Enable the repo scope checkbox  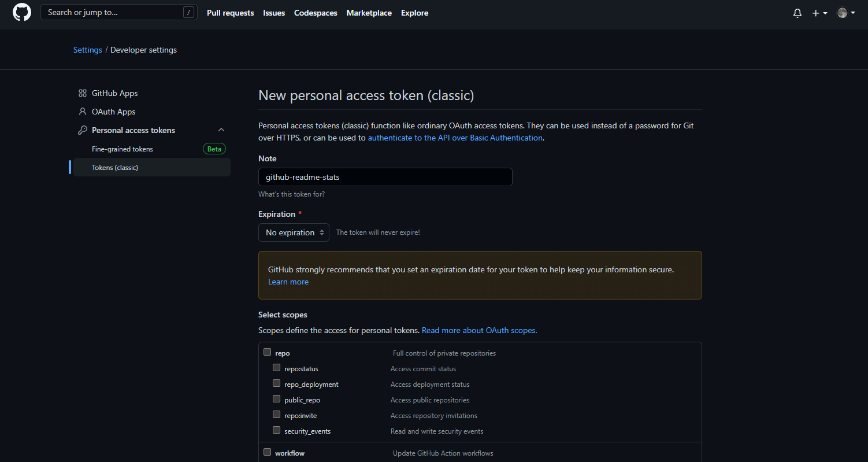tap(268, 352)
